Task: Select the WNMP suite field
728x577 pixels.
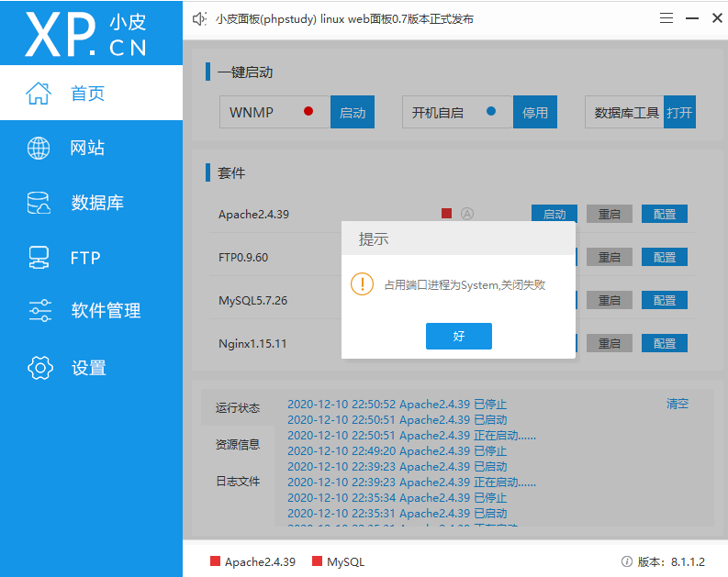Action: 274,112
